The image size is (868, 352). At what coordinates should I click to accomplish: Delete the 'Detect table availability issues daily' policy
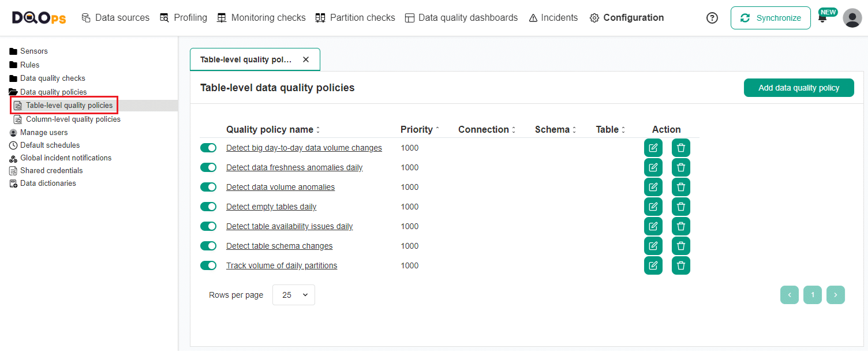681,226
